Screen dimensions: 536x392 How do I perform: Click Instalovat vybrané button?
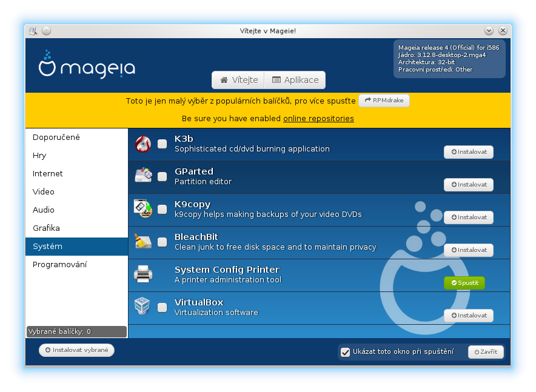tap(76, 350)
